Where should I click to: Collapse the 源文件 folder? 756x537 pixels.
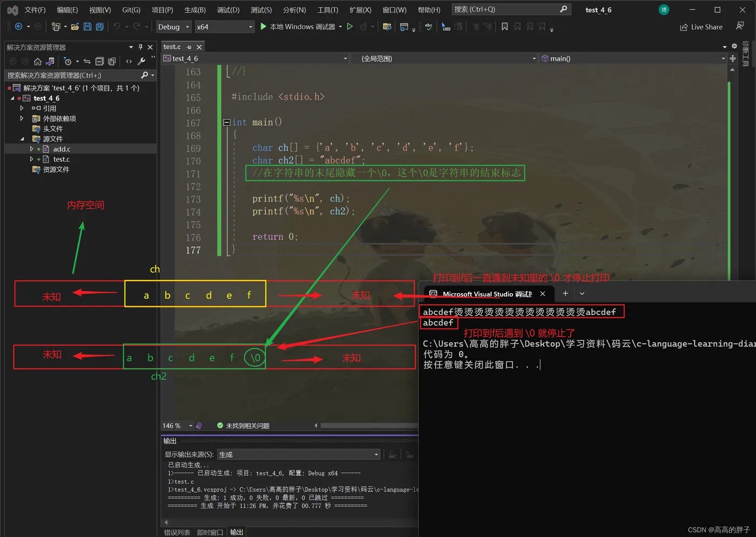(22, 139)
